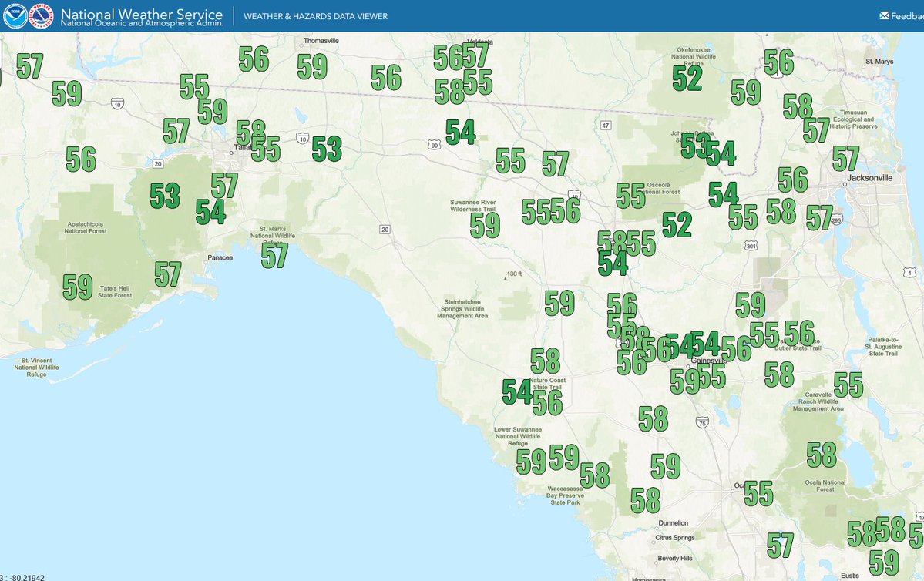Select the 59 reading right of Steinhatchee Springs

pos(559,303)
